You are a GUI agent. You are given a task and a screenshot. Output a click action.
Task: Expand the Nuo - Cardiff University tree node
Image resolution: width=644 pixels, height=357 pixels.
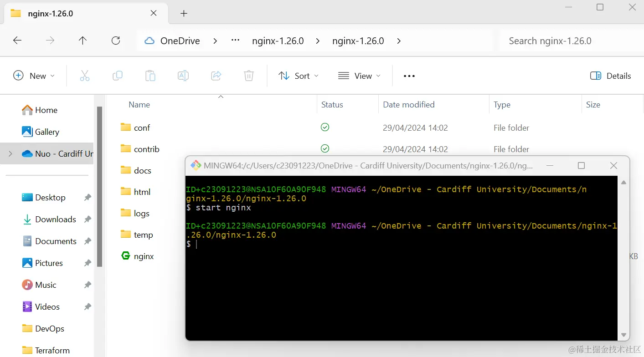click(x=10, y=154)
